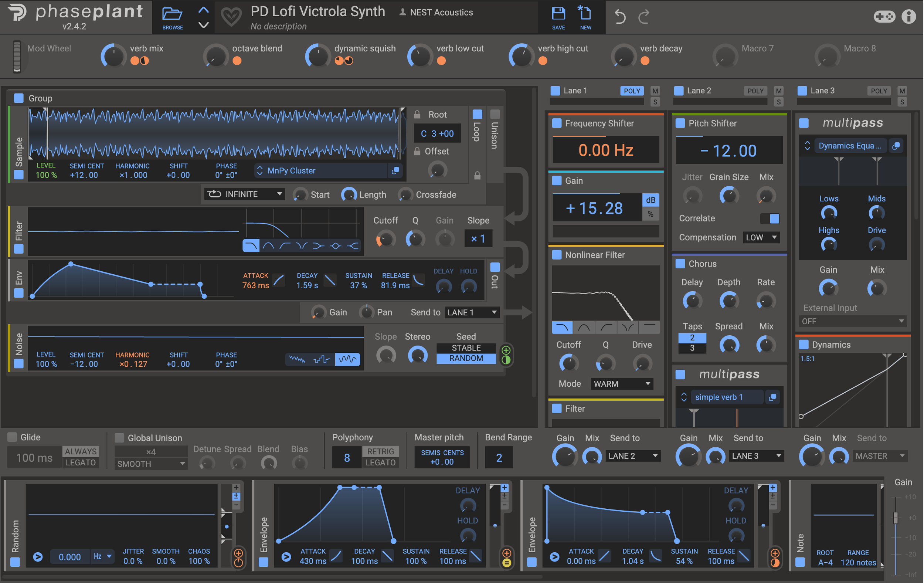Click the RANDOM seed button in Noise
The image size is (924, 583).
coord(466,358)
